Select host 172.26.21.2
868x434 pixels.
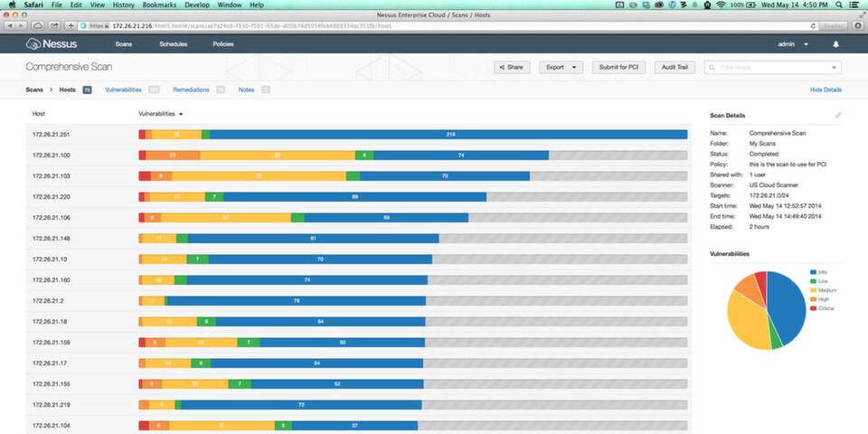[48, 300]
